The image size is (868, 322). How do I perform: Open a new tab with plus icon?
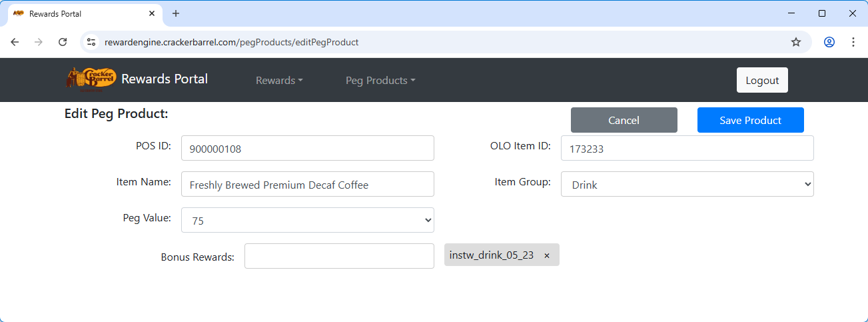(x=176, y=13)
